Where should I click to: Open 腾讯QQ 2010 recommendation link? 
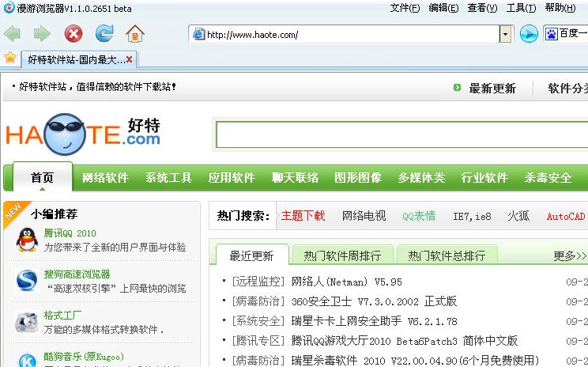pyautogui.click(x=70, y=233)
